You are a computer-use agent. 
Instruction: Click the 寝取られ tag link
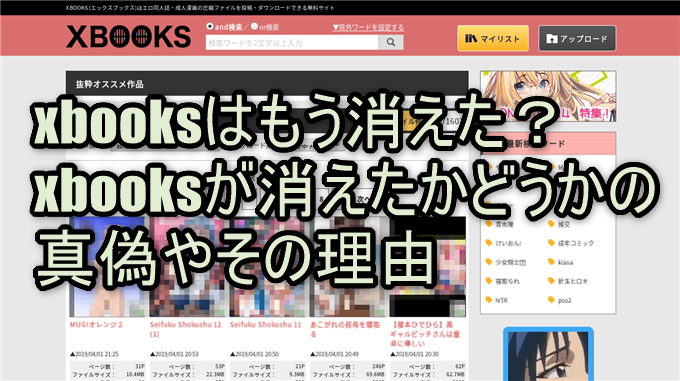pyautogui.click(x=507, y=281)
